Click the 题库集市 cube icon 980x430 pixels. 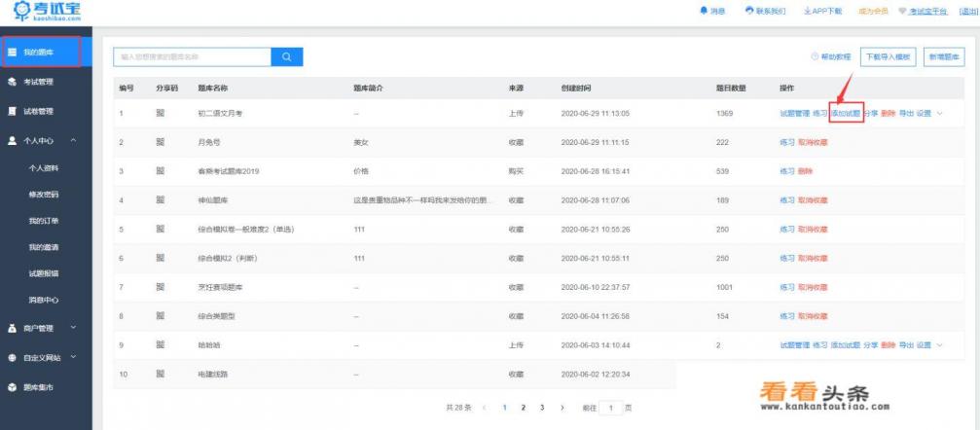12,387
